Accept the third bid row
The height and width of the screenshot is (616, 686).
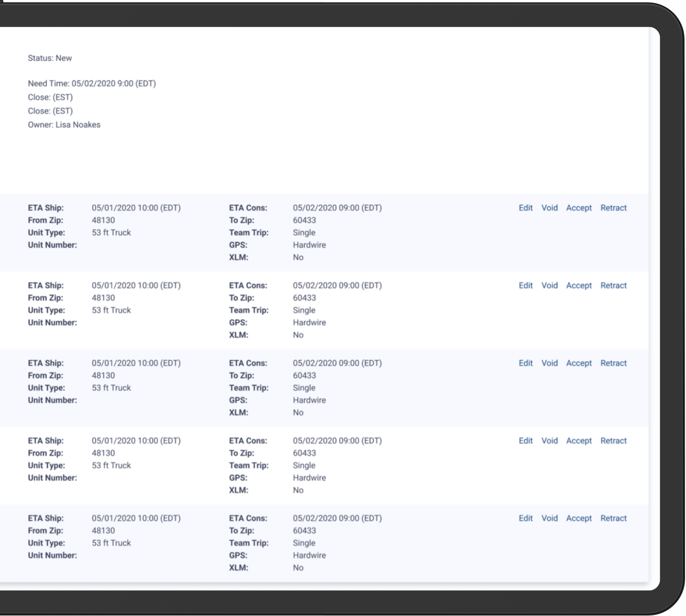click(x=579, y=363)
